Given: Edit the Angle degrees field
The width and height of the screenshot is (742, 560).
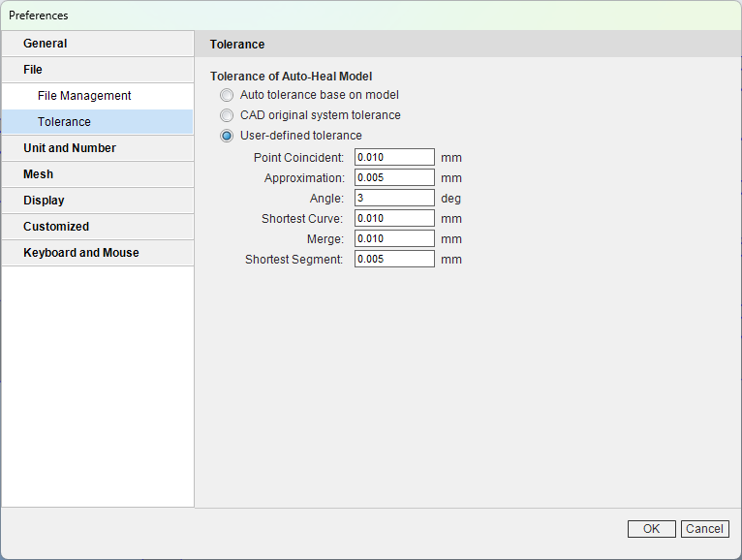Looking at the screenshot, I should point(394,198).
